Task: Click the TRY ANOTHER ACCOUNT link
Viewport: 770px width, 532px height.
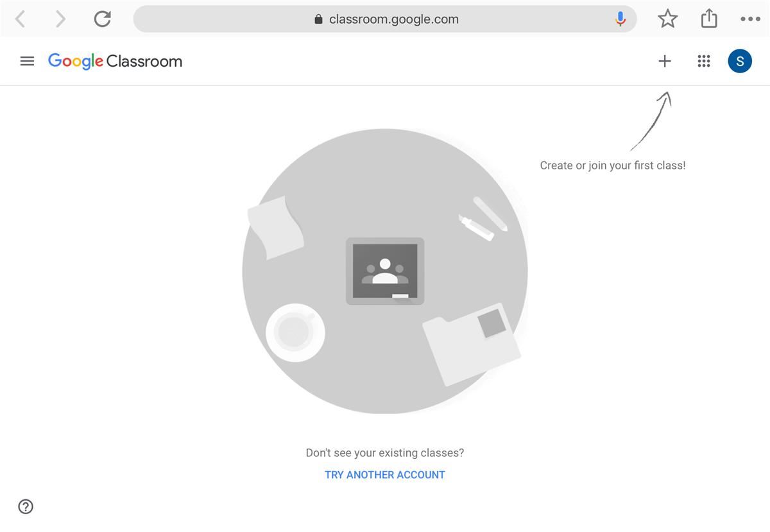Action: coord(385,475)
